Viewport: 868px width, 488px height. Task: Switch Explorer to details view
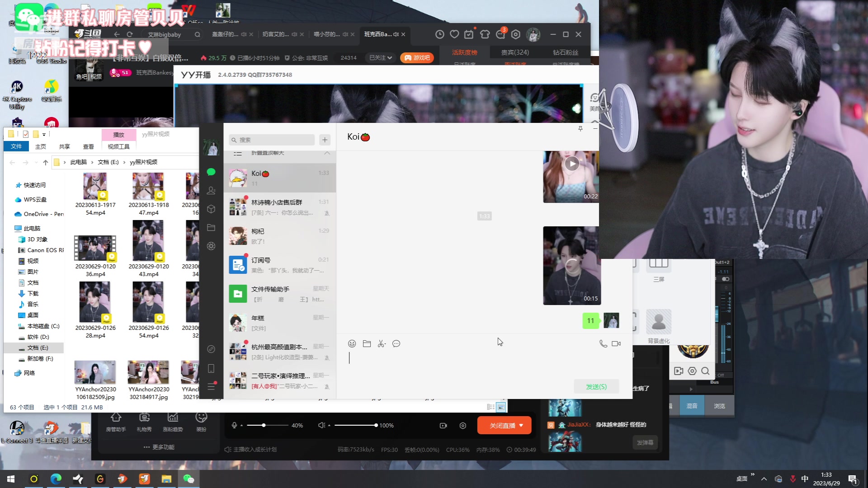click(491, 407)
